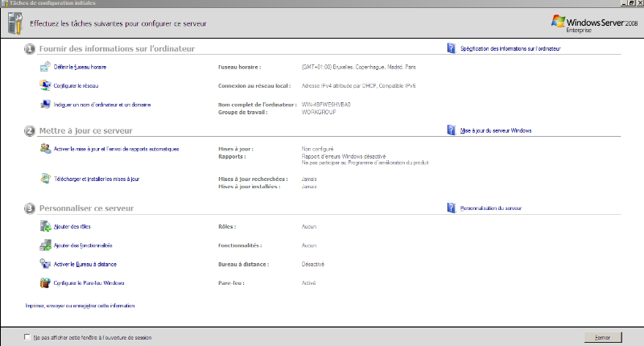Open 'Configurer le Pare-feu Windows' link
Image resolution: width=644 pixels, height=346 pixels.
point(89,282)
